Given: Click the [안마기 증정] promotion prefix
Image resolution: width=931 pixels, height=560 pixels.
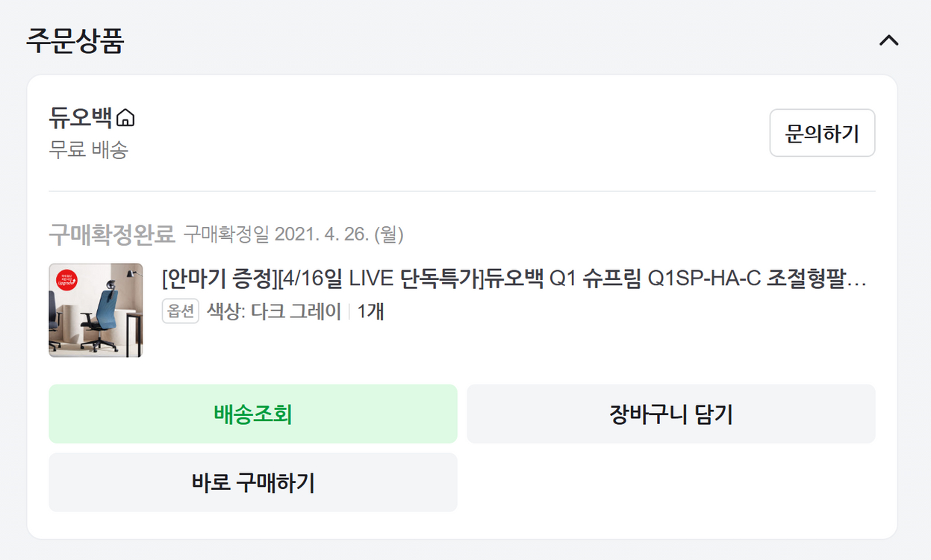Looking at the screenshot, I should point(218,280).
